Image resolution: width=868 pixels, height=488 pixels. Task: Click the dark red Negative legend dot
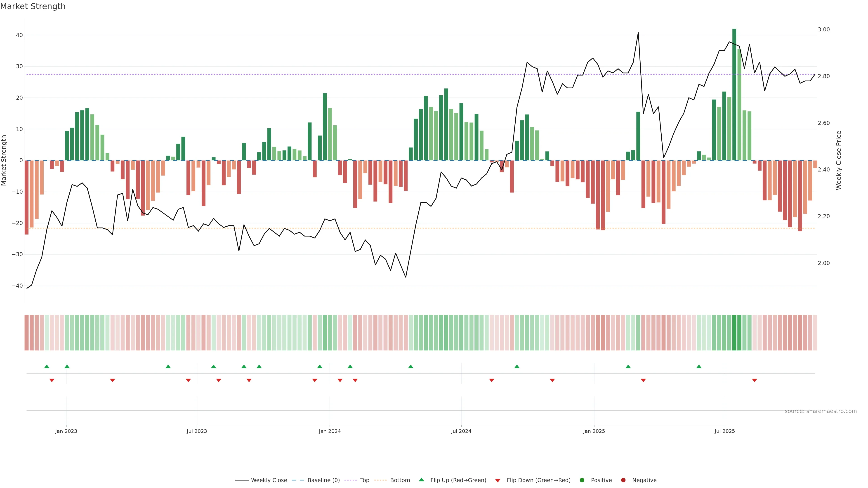[623, 480]
